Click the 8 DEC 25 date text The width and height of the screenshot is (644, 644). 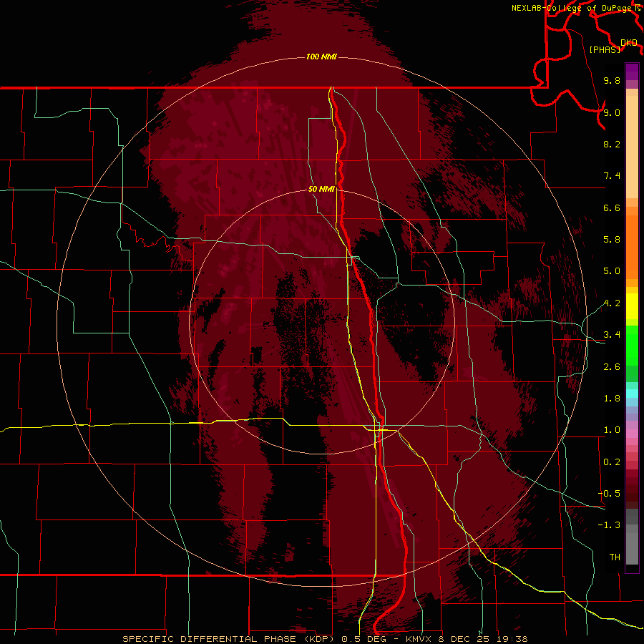(466, 639)
